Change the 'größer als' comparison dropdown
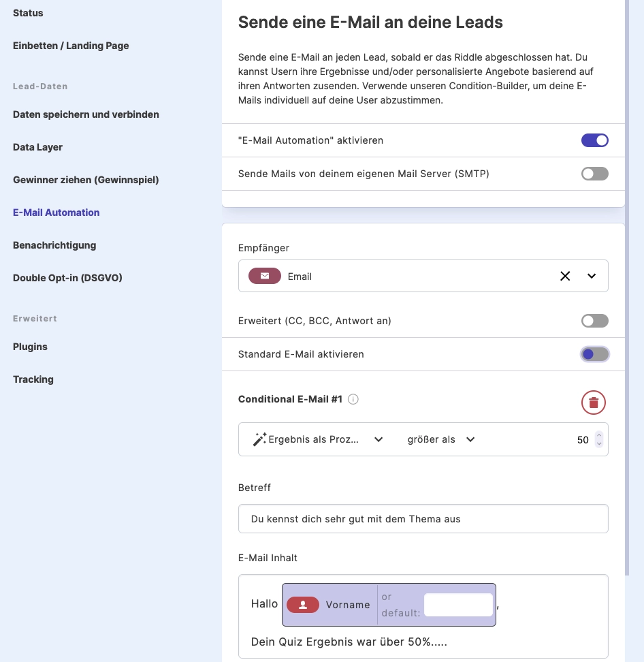Image resolution: width=644 pixels, height=662 pixels. (x=470, y=439)
